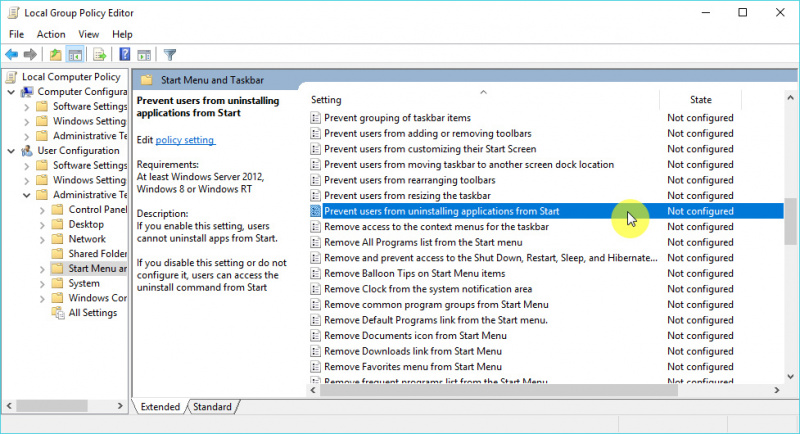Open the View menu
Viewport: 800px width, 434px height.
click(x=88, y=34)
